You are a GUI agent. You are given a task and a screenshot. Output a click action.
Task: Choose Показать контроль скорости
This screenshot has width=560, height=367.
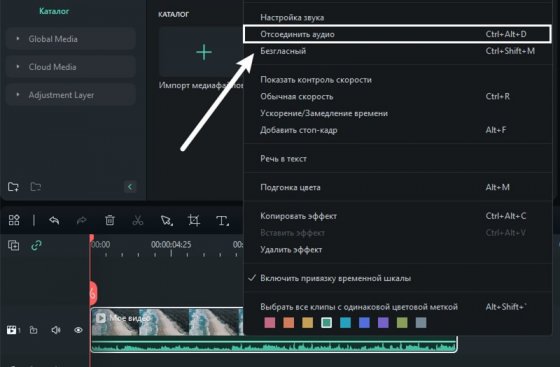[398, 80]
